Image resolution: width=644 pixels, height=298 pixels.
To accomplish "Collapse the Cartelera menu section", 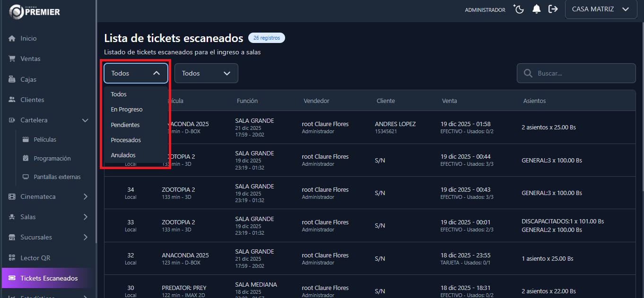I will 85,120.
